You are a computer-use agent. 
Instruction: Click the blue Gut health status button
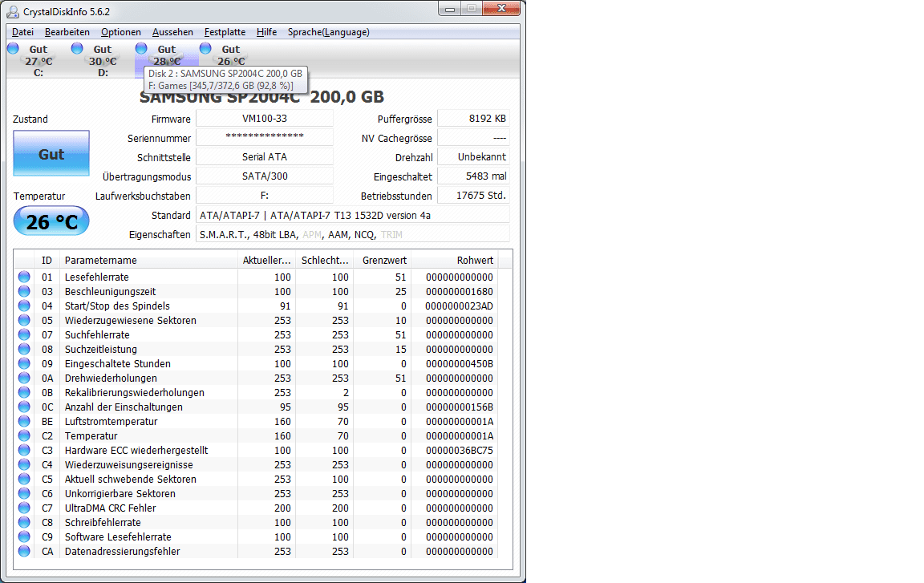[51, 153]
